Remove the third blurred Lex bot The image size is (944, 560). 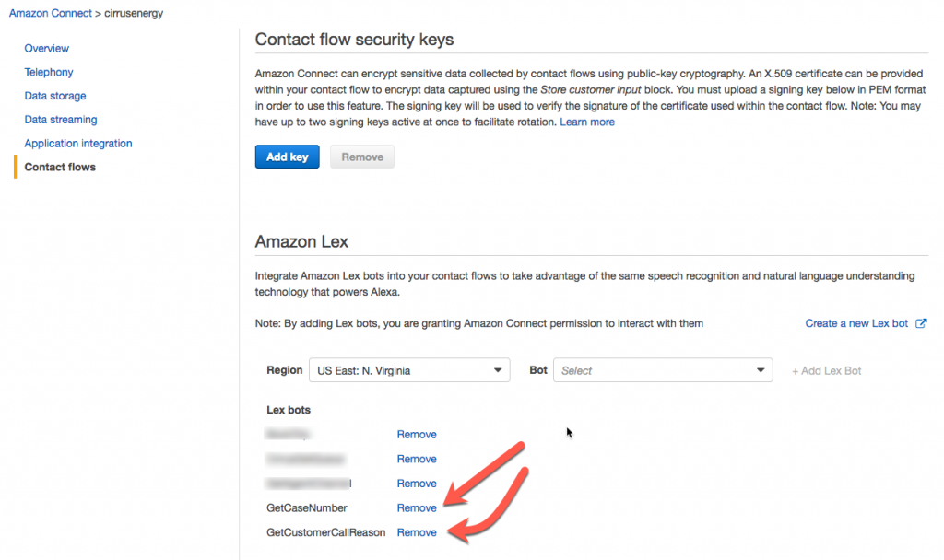click(x=417, y=484)
